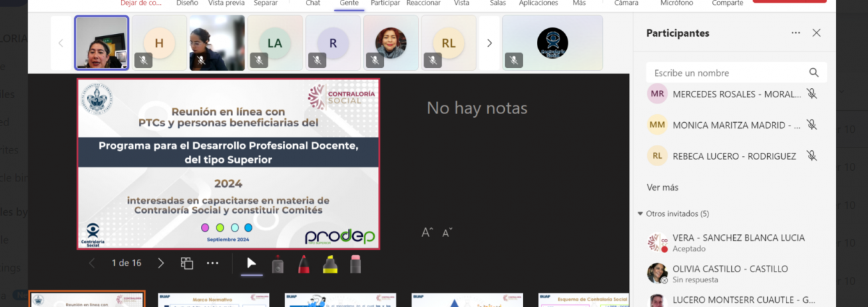Click muted badge on Contraloría Social tile
The width and height of the screenshot is (868, 307).
(x=513, y=61)
